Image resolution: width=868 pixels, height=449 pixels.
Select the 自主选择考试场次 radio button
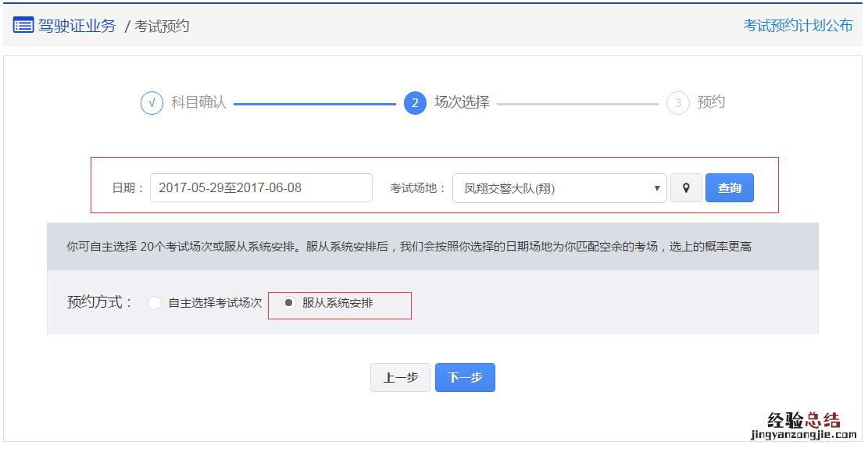[155, 303]
